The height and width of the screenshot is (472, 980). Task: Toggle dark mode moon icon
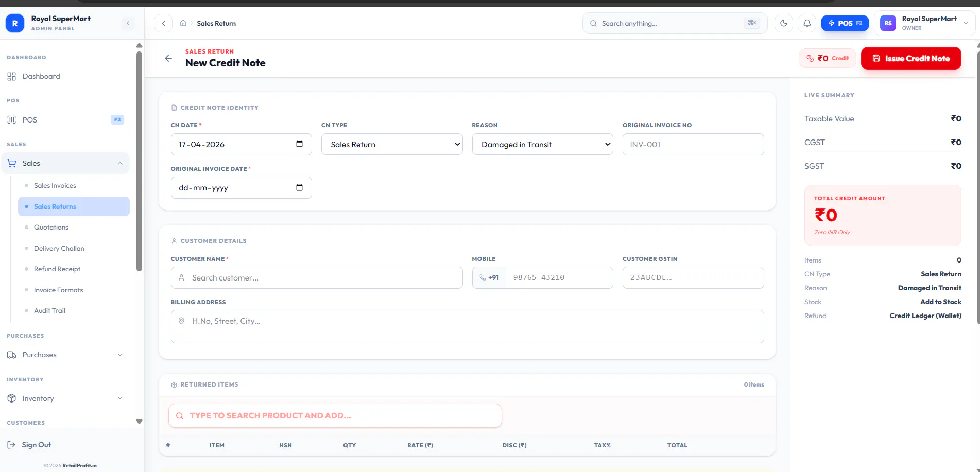point(784,23)
